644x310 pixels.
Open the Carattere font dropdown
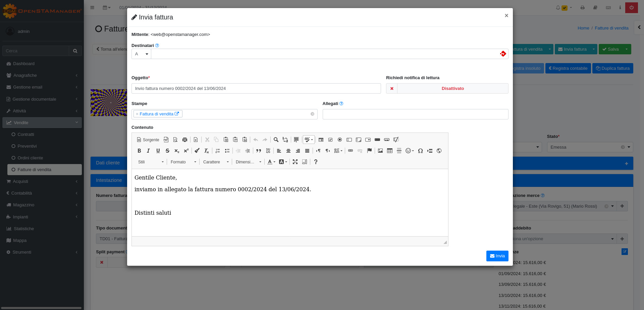point(216,162)
